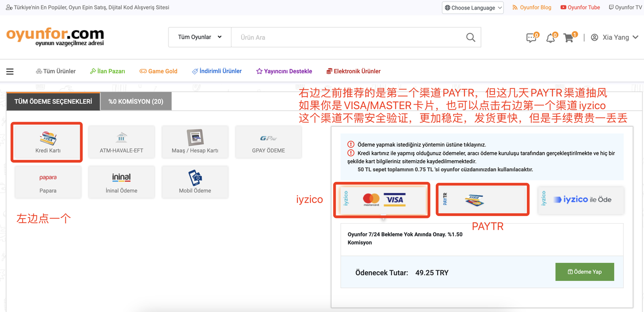Viewport: 644px width, 312px height.
Task: Open İndirimli Ürünler menu item
Action: pyautogui.click(x=217, y=71)
